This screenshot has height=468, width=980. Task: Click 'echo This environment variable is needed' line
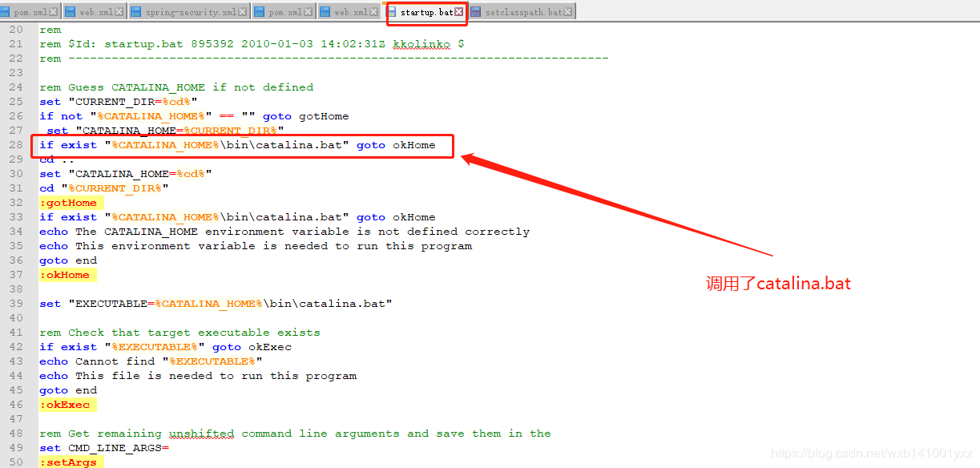(256, 246)
